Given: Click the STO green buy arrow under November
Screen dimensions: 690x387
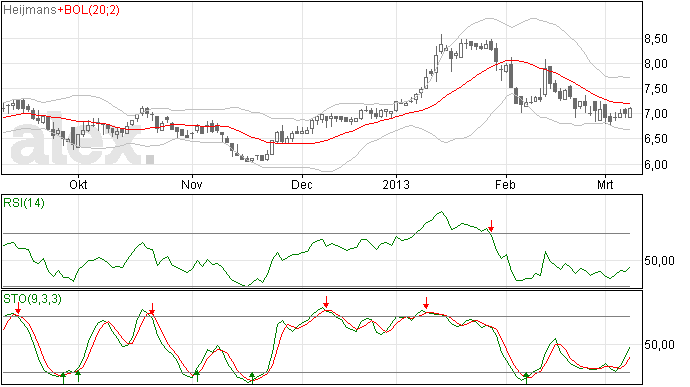Looking at the screenshot, I should coord(197,376).
